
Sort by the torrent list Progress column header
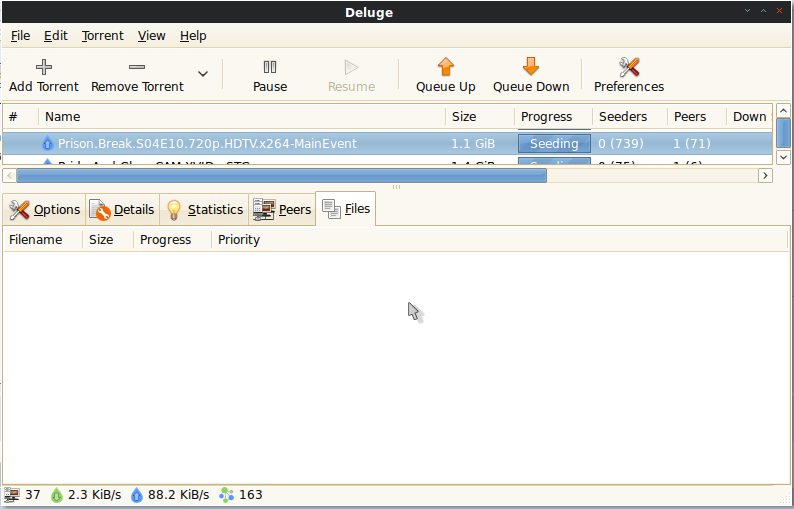point(553,117)
